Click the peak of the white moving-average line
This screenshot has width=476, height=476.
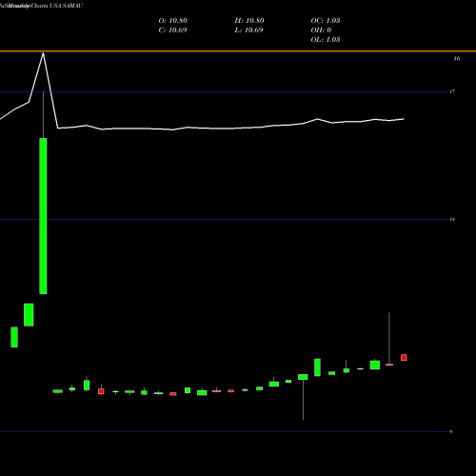[x=44, y=53]
